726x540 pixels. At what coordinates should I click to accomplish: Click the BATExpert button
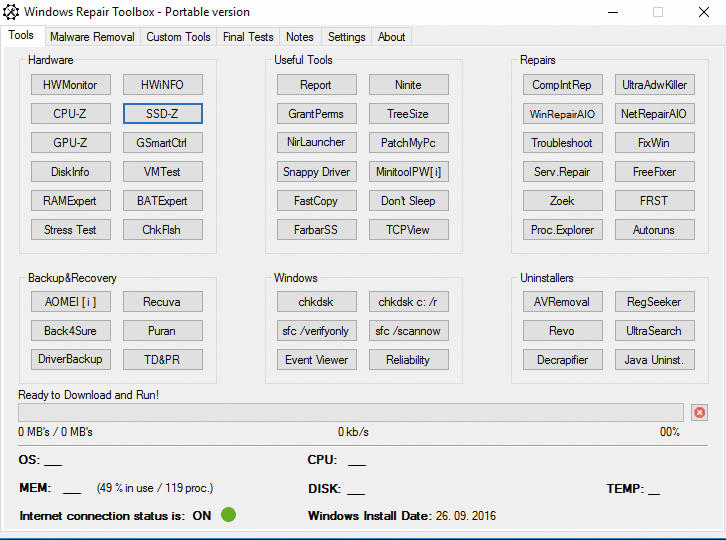[x=163, y=201]
